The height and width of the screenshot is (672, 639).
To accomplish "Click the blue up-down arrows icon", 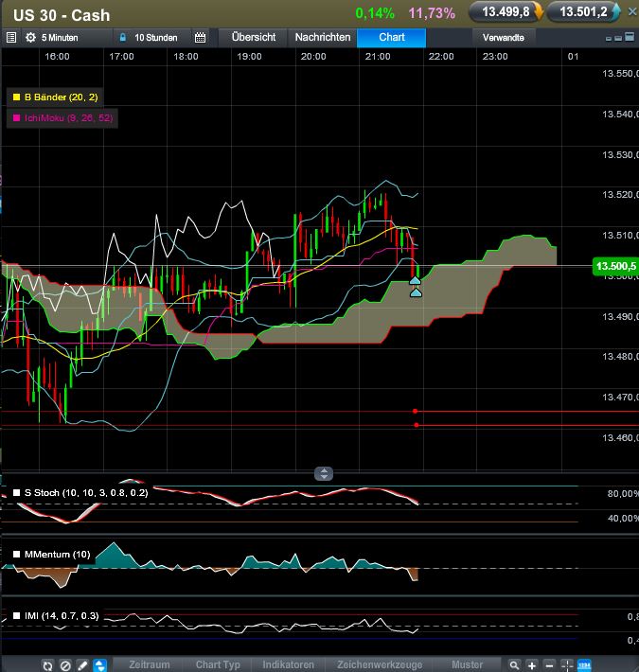I will pyautogui.click(x=100, y=665).
